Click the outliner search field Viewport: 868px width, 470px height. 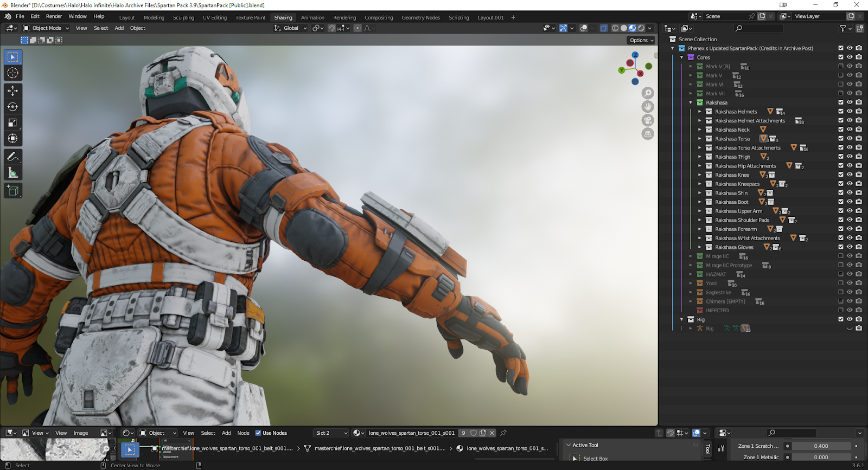click(x=758, y=28)
